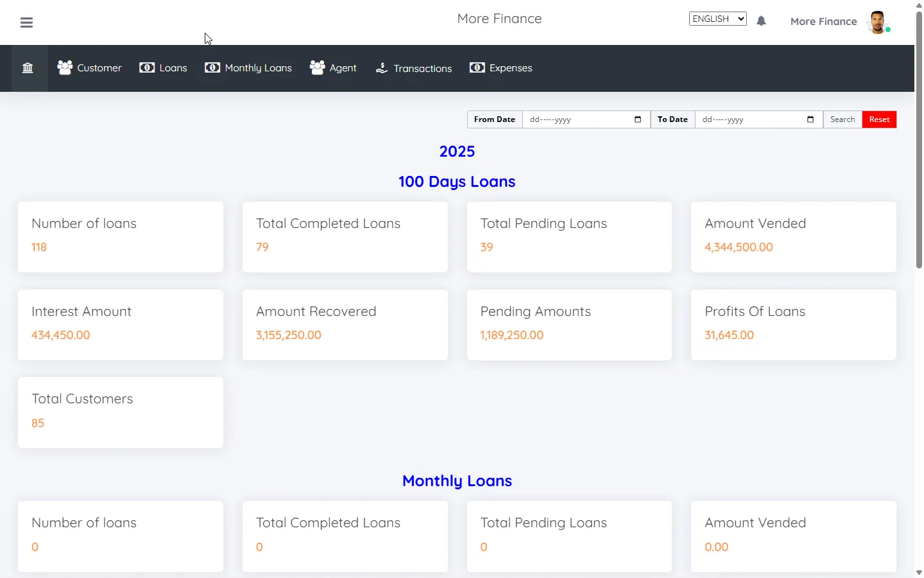Click the More Finance username link
Viewport: 924px width, 578px height.
(823, 22)
